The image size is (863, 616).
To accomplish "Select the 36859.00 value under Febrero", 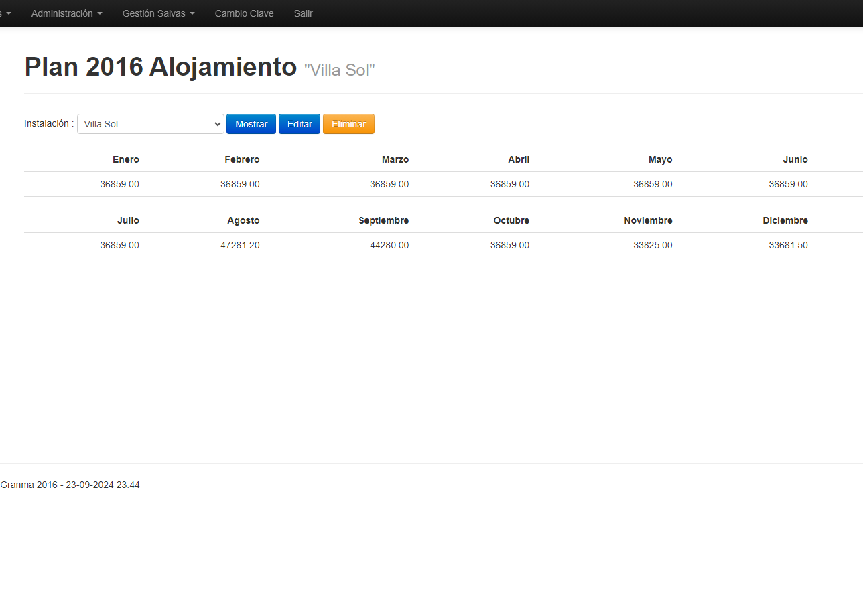I will pos(240,184).
